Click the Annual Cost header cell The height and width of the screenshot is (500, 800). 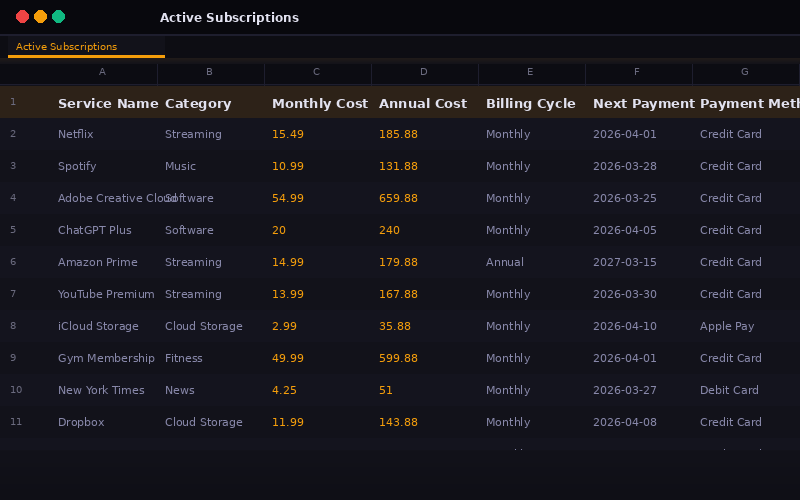coord(425,103)
